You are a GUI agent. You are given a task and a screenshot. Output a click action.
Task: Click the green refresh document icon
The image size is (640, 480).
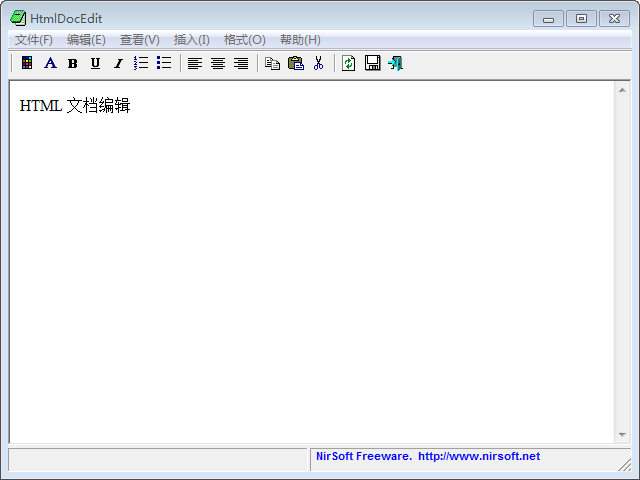(349, 63)
